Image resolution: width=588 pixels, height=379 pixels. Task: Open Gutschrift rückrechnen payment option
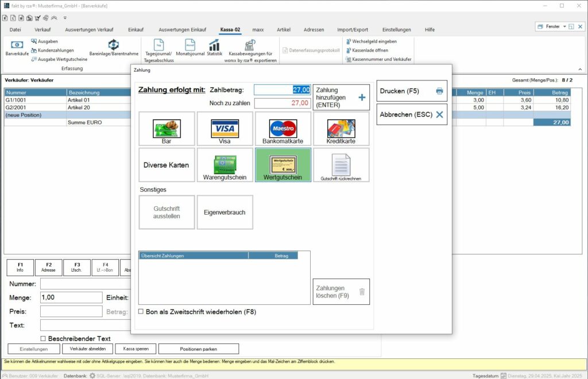coord(341,165)
